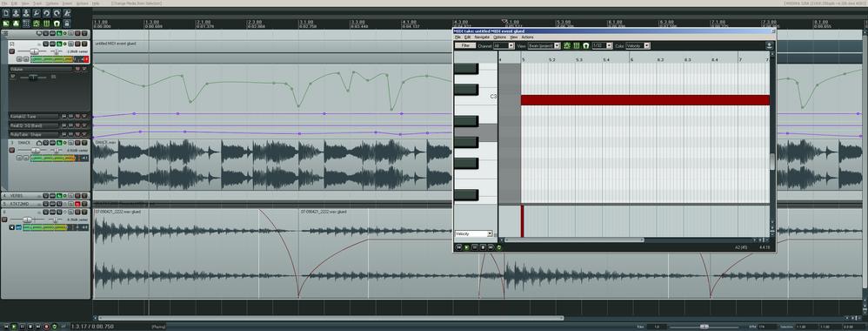The height and width of the screenshot is (331, 868).
Task: Click the BPM tempo field at bottom
Action: pos(768,327)
